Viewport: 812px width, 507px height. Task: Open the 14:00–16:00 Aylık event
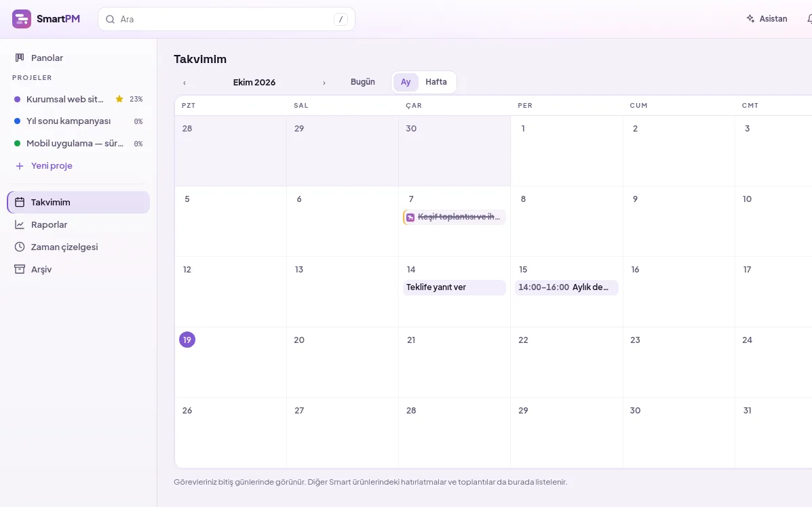[x=566, y=287]
